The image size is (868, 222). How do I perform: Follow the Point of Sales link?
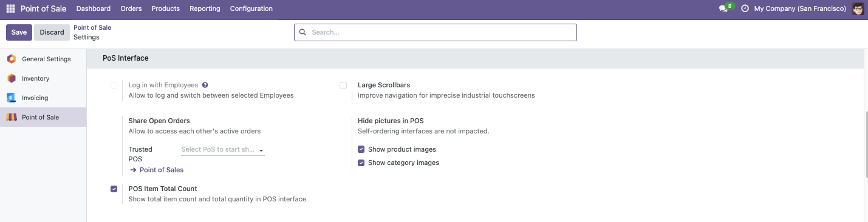(162, 170)
